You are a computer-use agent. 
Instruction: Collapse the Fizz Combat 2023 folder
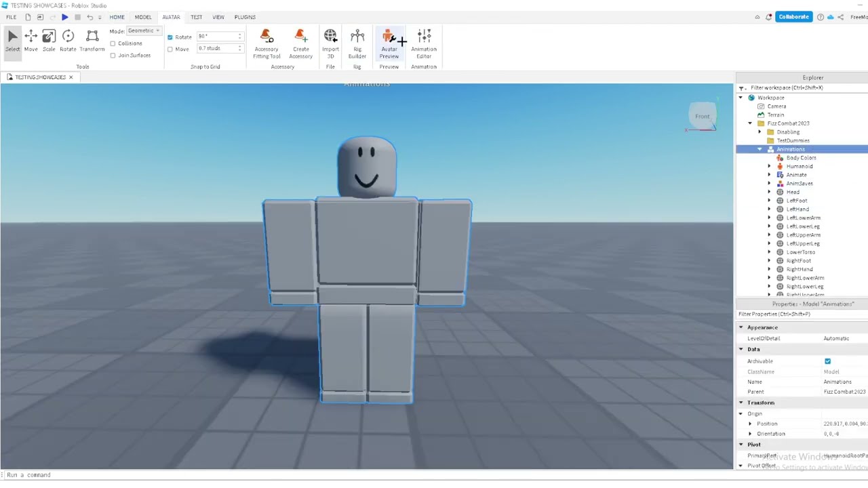(750, 123)
